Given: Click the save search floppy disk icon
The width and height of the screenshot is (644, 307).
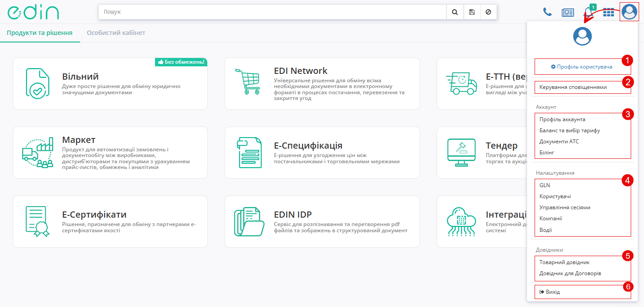Looking at the screenshot, I should (x=472, y=12).
